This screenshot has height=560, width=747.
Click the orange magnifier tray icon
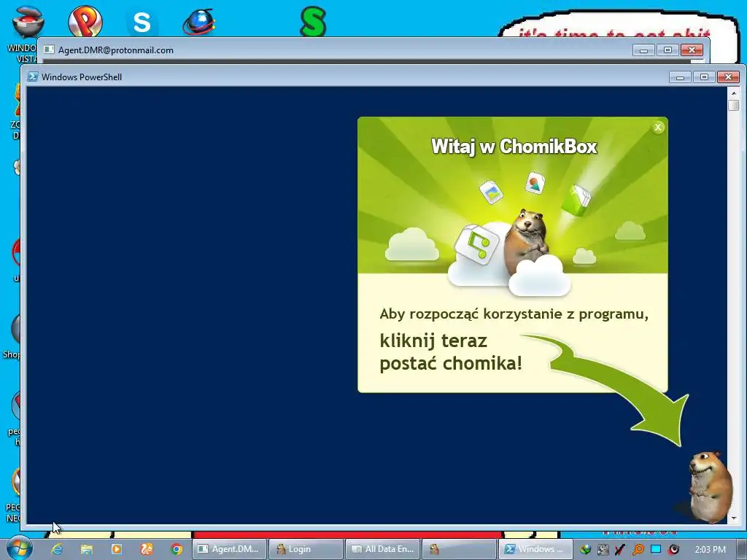pos(638,550)
